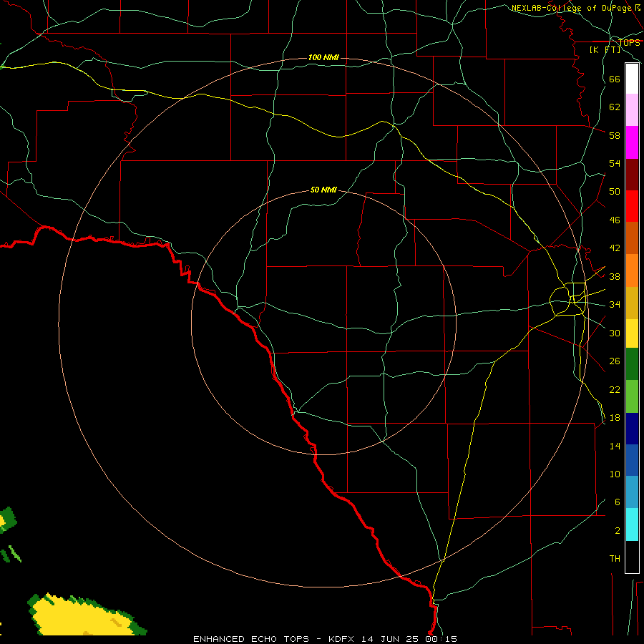Click the "TOPS" legend title

pyautogui.click(x=629, y=43)
